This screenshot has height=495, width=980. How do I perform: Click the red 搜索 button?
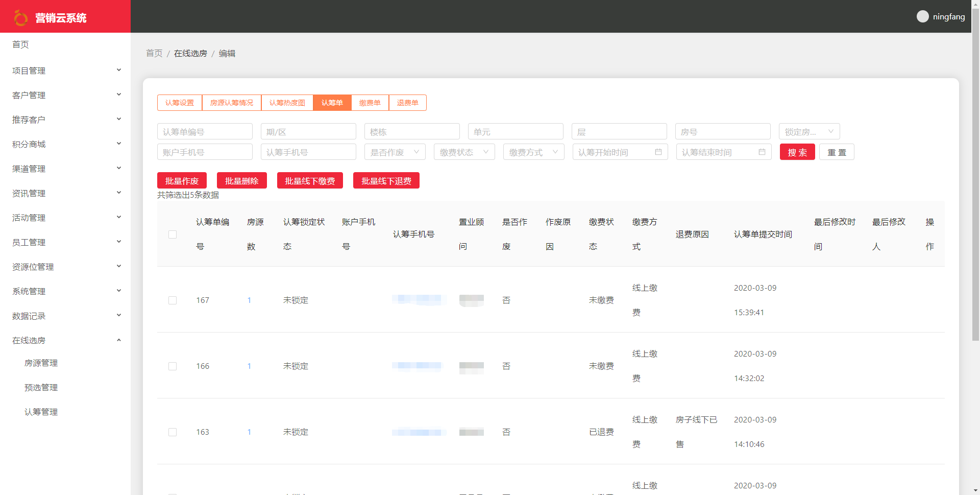[x=797, y=152]
